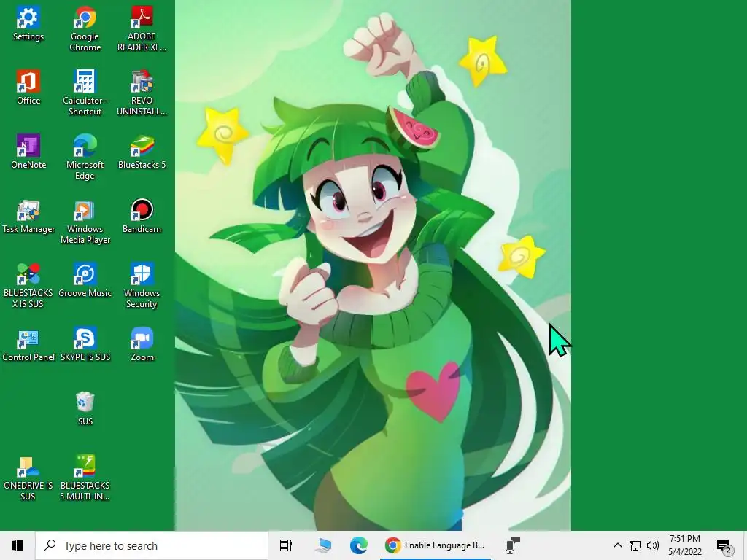Open the 7:51 PM clock calendar
Image resolution: width=747 pixels, height=560 pixels.
(x=685, y=545)
